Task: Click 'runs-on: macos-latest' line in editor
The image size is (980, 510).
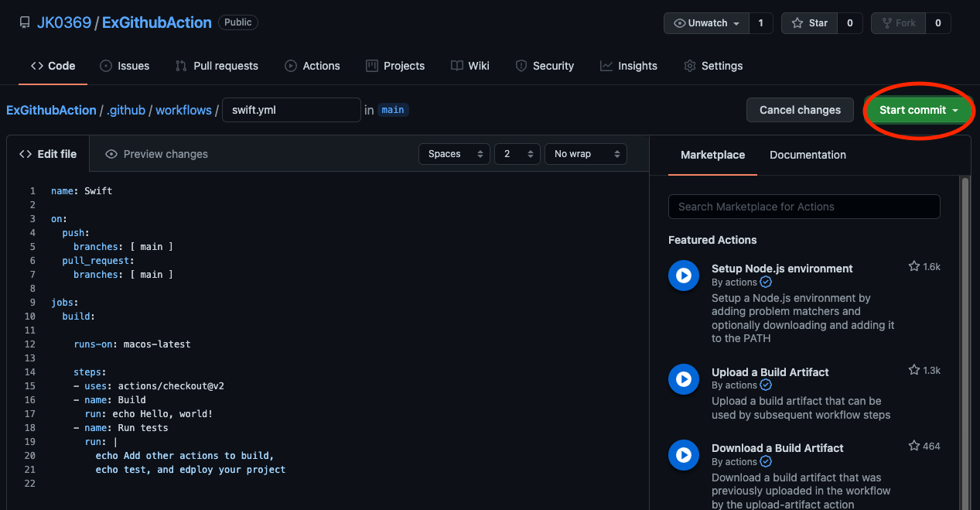Action: click(131, 344)
